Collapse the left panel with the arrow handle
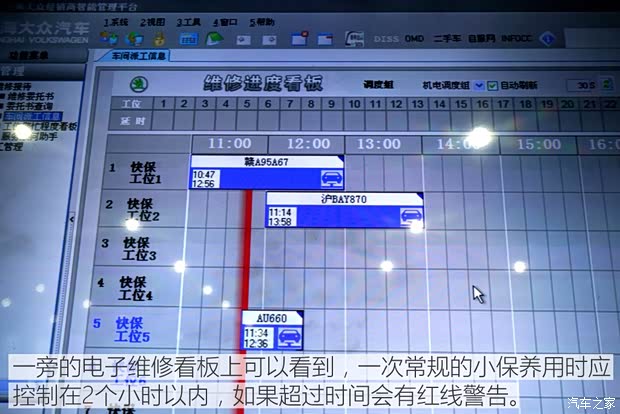This screenshot has width=620, height=414. [72, 219]
